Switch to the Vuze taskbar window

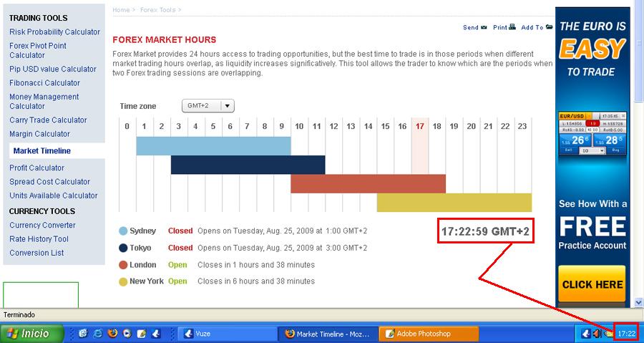[x=228, y=334]
